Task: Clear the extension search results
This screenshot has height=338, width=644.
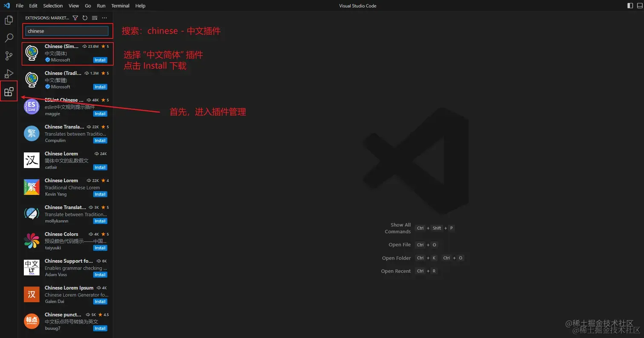Action: coord(95,18)
